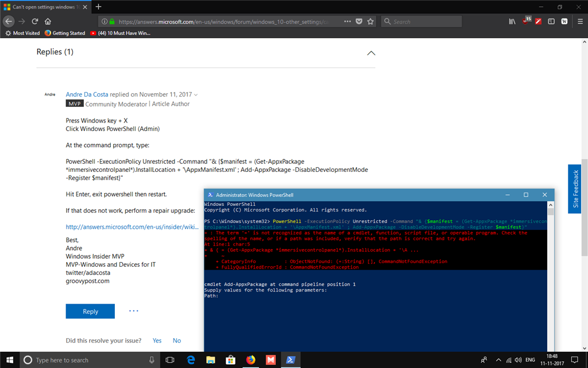588x368 pixels.
Task: Open the network status tray icon
Action: (509, 360)
